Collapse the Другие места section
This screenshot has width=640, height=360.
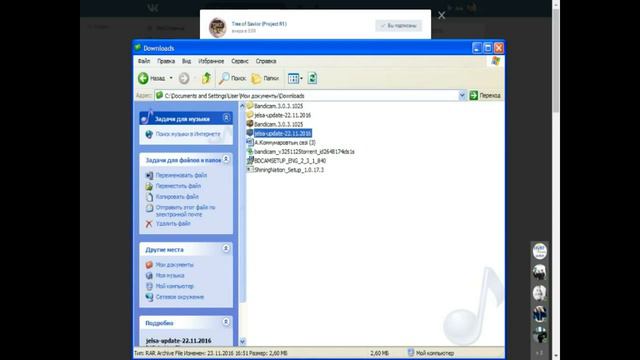(226, 249)
